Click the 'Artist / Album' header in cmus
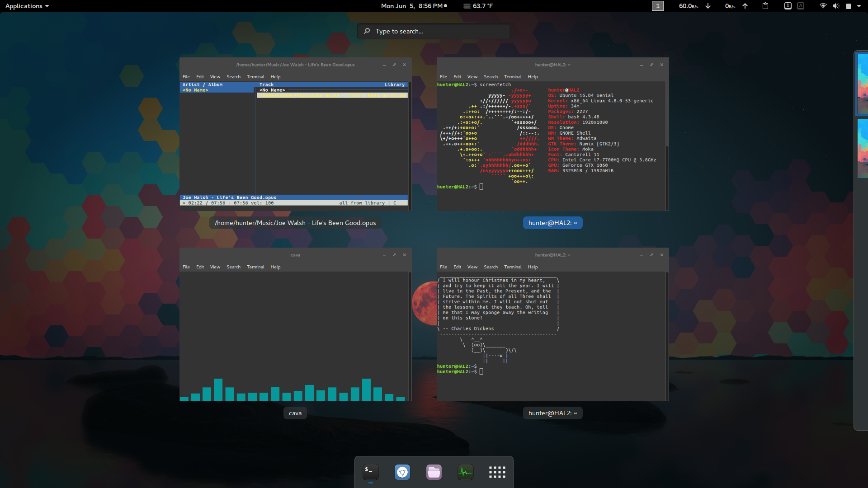The image size is (868, 488). point(203,85)
